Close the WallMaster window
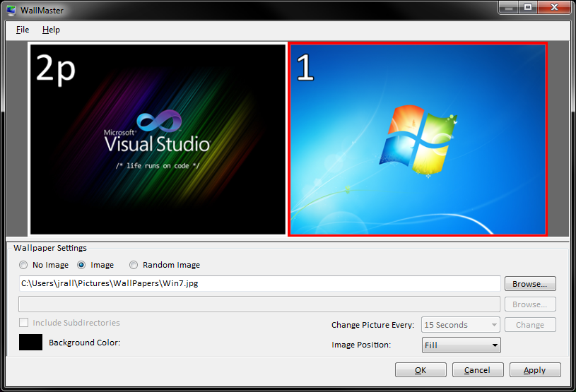Screen dimensions: 576x392 [554, 7]
